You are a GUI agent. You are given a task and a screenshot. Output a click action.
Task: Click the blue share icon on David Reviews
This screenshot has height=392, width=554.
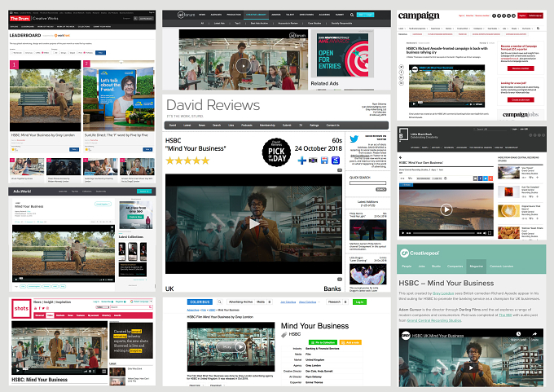[x=336, y=161]
